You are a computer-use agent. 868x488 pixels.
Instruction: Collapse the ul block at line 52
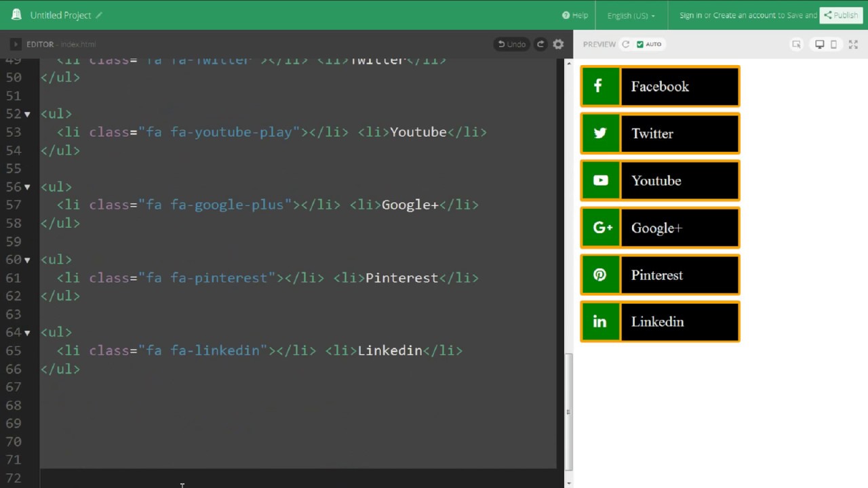[x=27, y=114]
